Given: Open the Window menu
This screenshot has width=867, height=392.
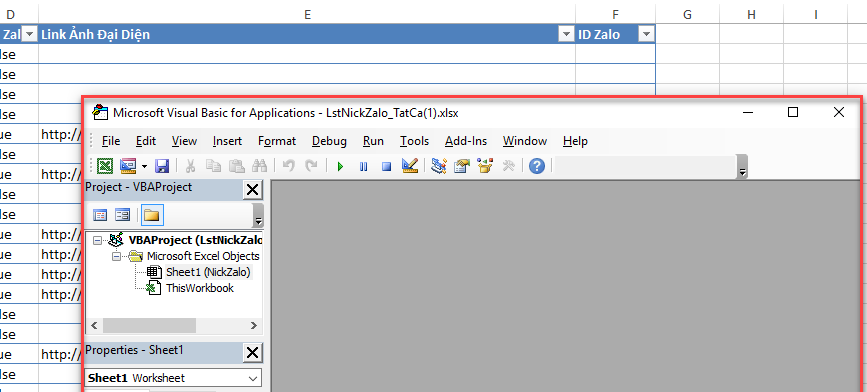Looking at the screenshot, I should pyautogui.click(x=525, y=142).
